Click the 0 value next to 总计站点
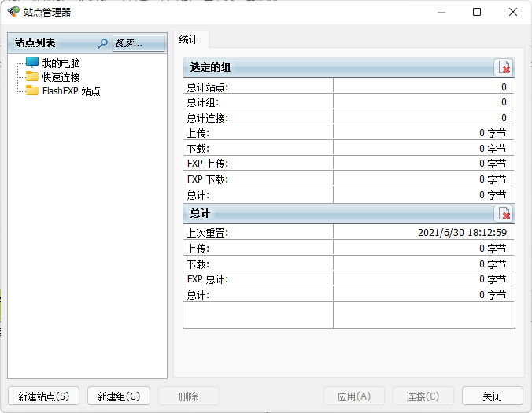The image size is (532, 413). tap(504, 87)
